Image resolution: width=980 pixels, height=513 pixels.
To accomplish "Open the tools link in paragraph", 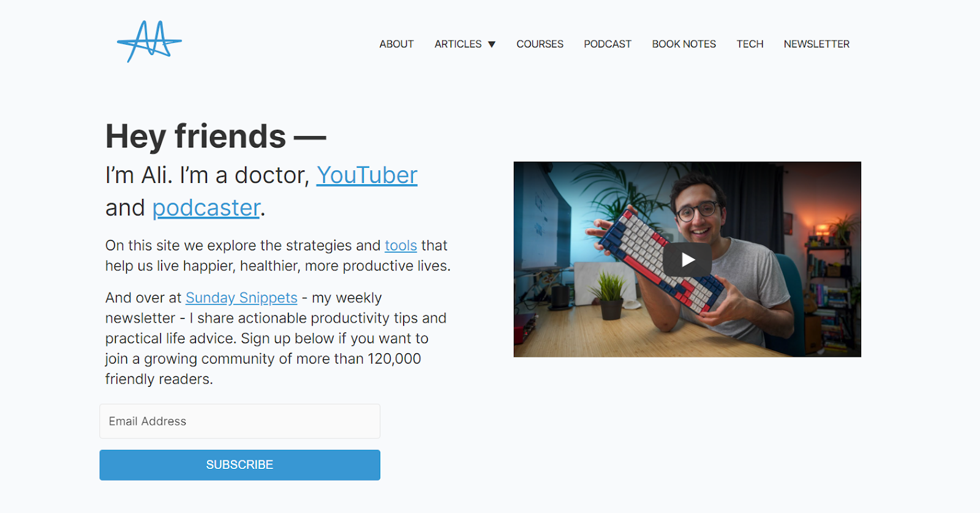I will pyautogui.click(x=401, y=245).
